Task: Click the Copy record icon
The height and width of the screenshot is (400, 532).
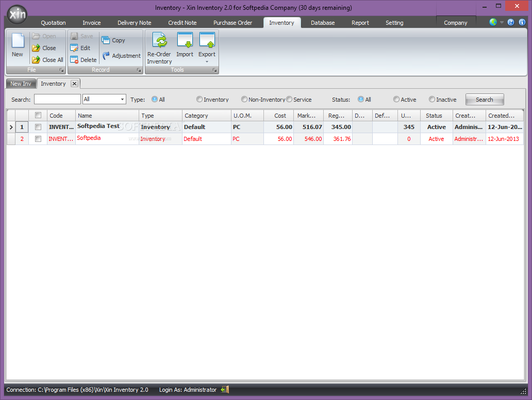Action: pos(106,40)
